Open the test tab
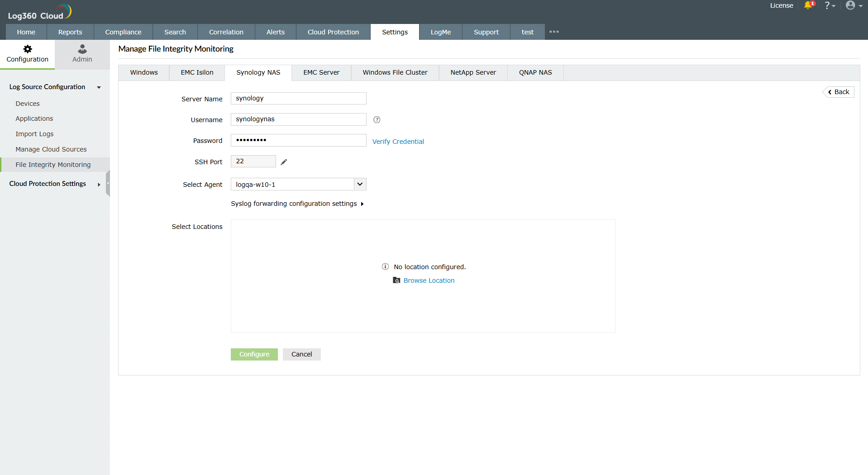The height and width of the screenshot is (475, 868). [x=528, y=32]
